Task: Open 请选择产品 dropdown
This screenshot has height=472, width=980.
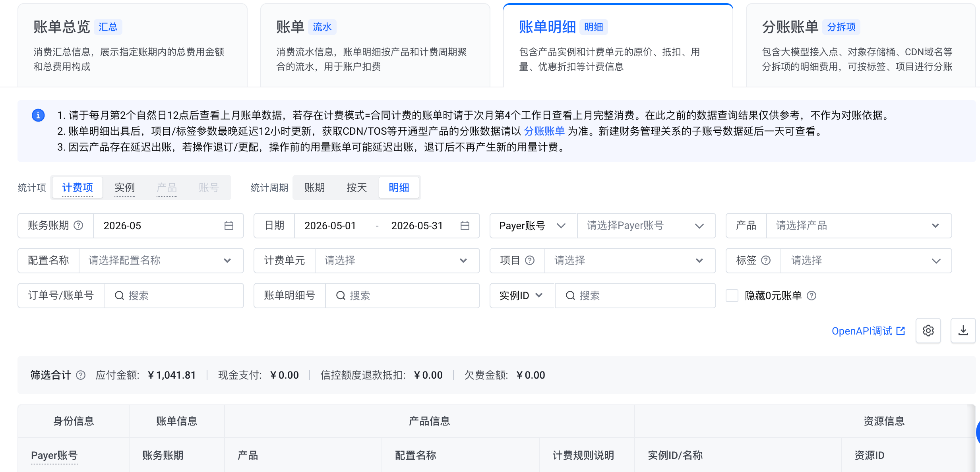Action: (858, 226)
